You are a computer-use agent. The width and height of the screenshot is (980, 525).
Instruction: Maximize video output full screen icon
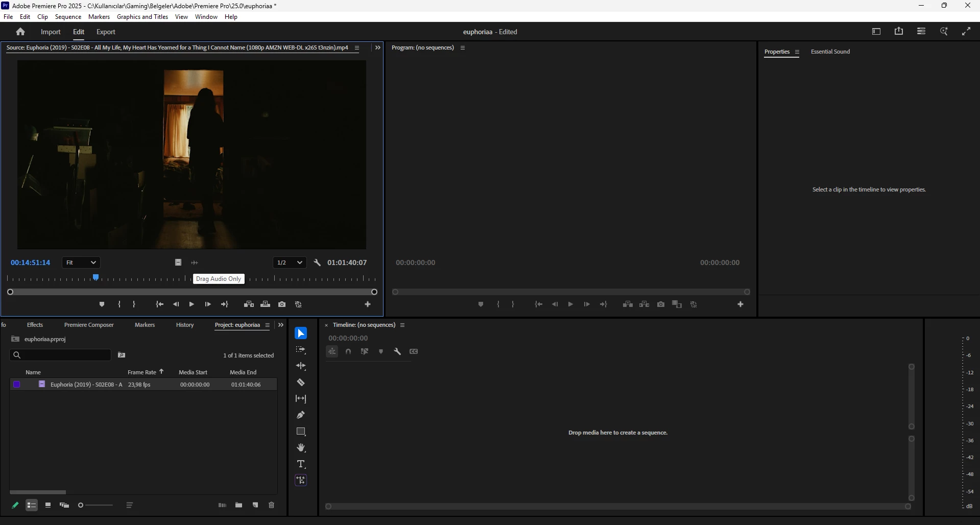pyautogui.click(x=966, y=31)
